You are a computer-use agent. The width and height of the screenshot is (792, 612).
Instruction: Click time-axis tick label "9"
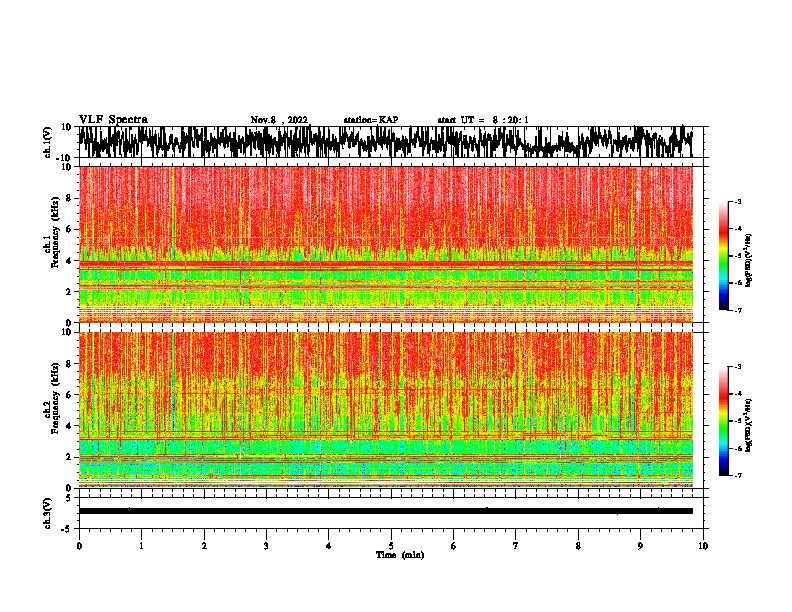click(x=640, y=546)
